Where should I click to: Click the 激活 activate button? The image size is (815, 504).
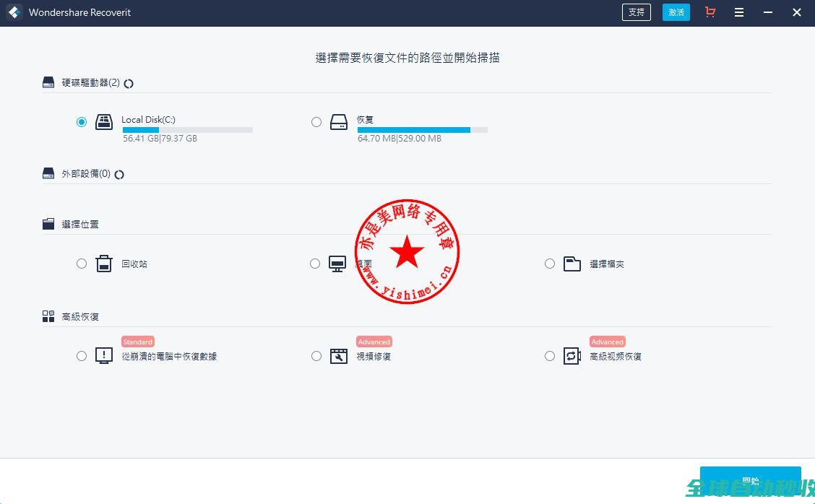pyautogui.click(x=676, y=12)
